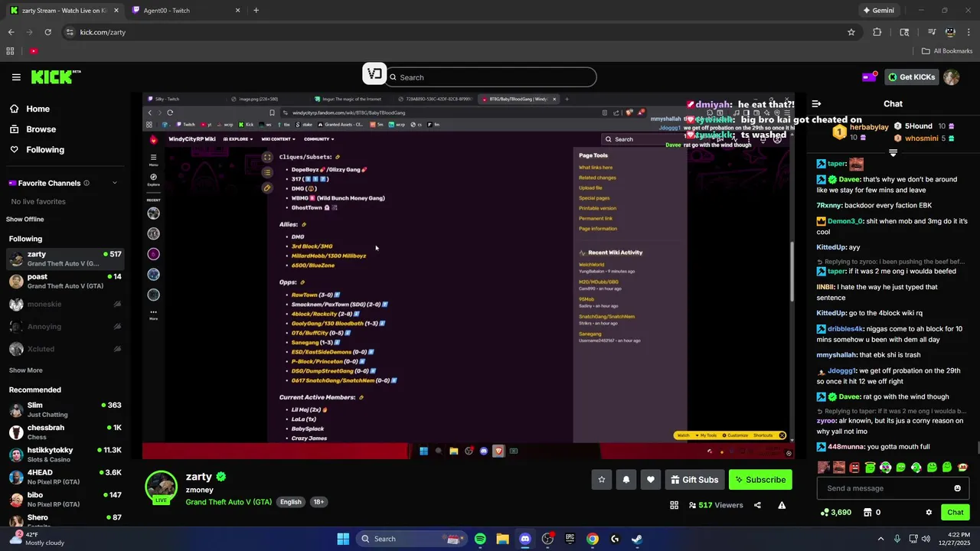Open bibo recommended channel

click(x=65, y=499)
